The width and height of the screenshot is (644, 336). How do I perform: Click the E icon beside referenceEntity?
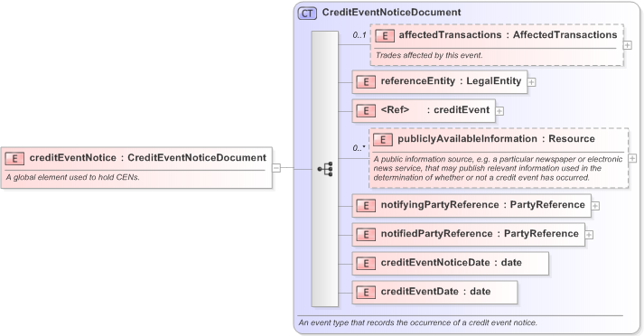tap(366, 81)
